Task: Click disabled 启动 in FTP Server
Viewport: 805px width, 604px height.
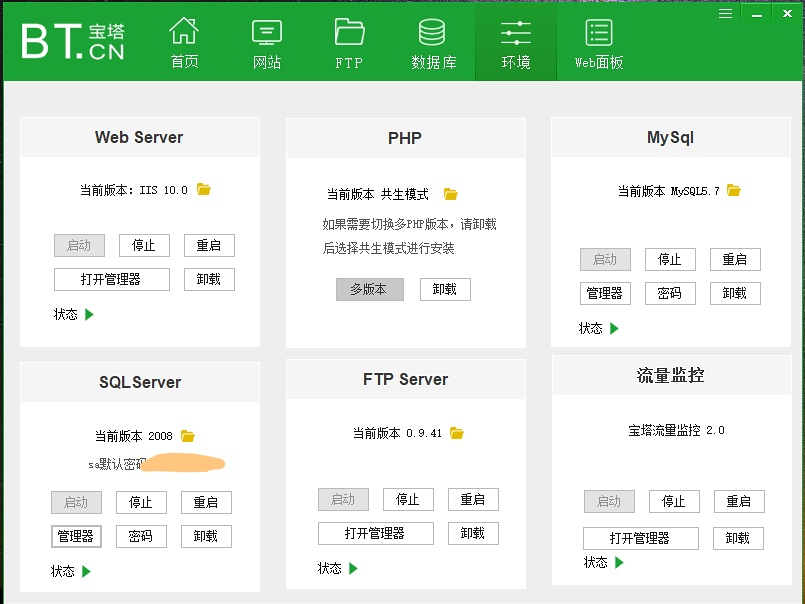Action: pos(343,499)
